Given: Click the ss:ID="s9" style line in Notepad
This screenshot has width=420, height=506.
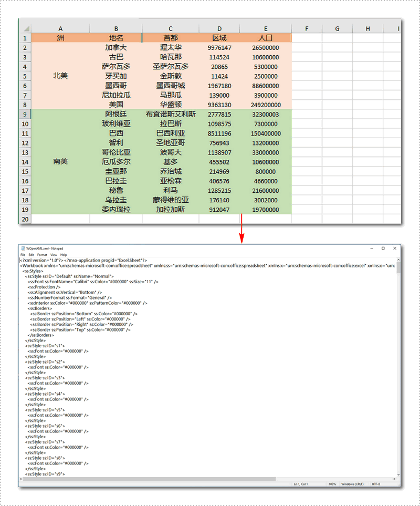Looking at the screenshot, I should [45, 474].
